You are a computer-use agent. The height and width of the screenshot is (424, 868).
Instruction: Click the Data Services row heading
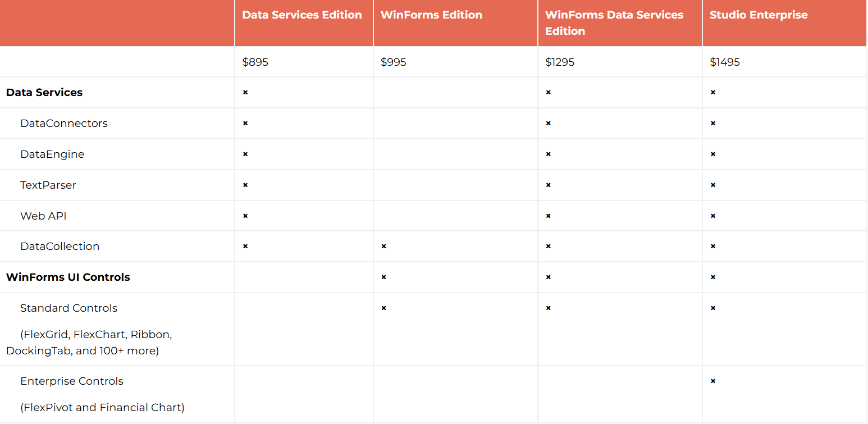pos(44,93)
